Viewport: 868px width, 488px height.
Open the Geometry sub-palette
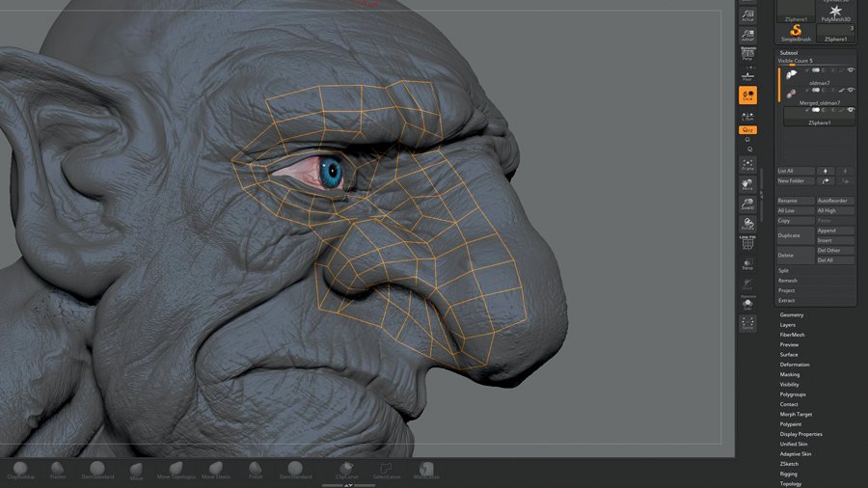pyautogui.click(x=792, y=314)
